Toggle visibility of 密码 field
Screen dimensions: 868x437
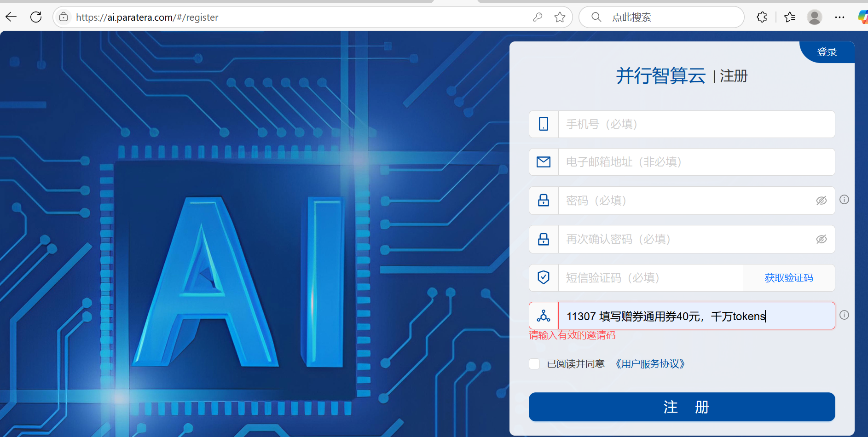tap(821, 201)
